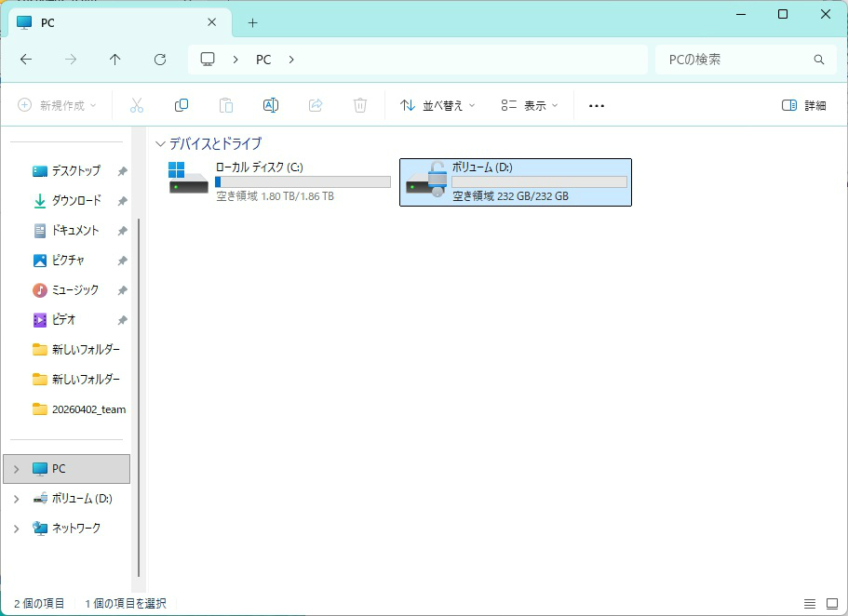Refresh the current PC view
This screenshot has height=616, width=848.
[x=160, y=60]
